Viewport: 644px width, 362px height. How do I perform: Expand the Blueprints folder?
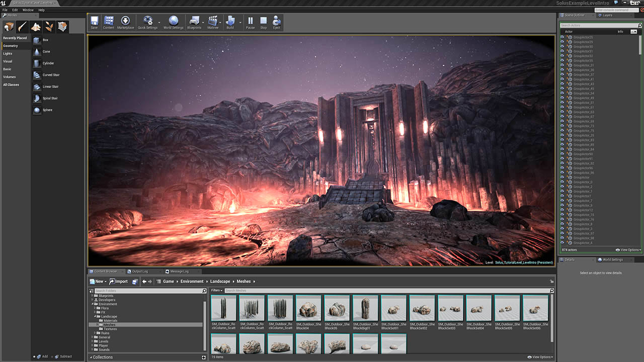pyautogui.click(x=93, y=296)
